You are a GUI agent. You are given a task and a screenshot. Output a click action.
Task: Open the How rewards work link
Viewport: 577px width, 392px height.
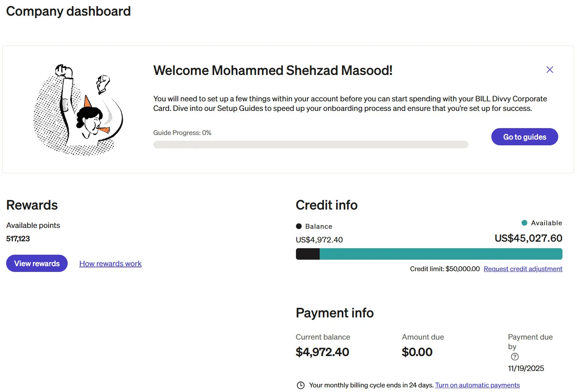tap(110, 264)
